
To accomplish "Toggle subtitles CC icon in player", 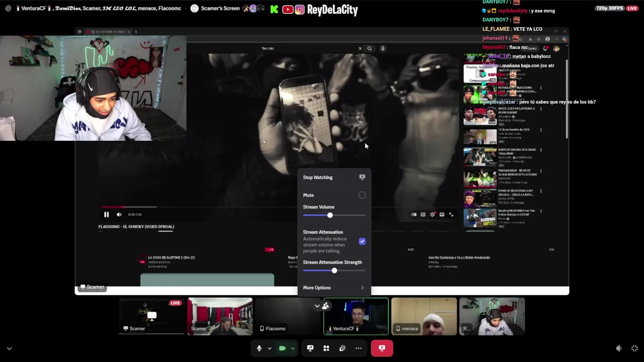I will 423,215.
